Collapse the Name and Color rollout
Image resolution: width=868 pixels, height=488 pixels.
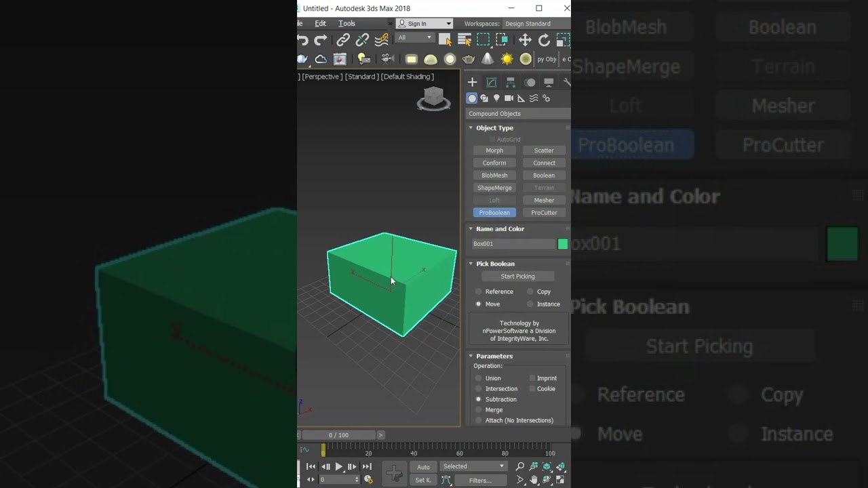pos(471,228)
